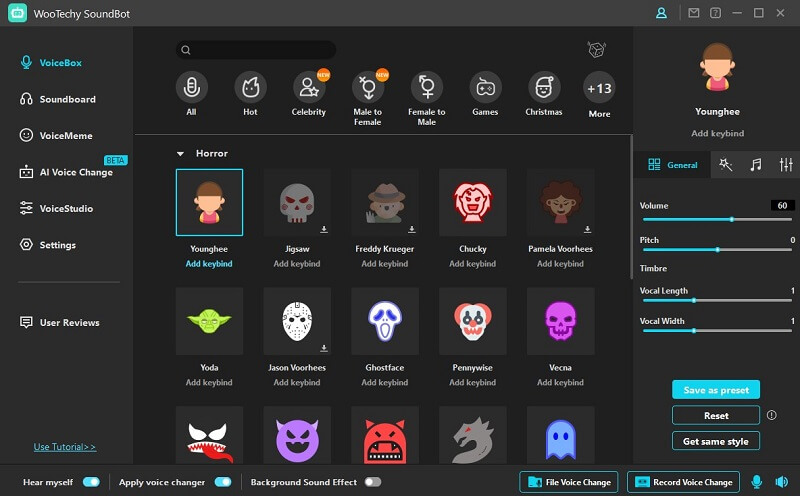800x496 pixels.
Task: Select the Vecna purple skull voice
Action: click(x=560, y=321)
